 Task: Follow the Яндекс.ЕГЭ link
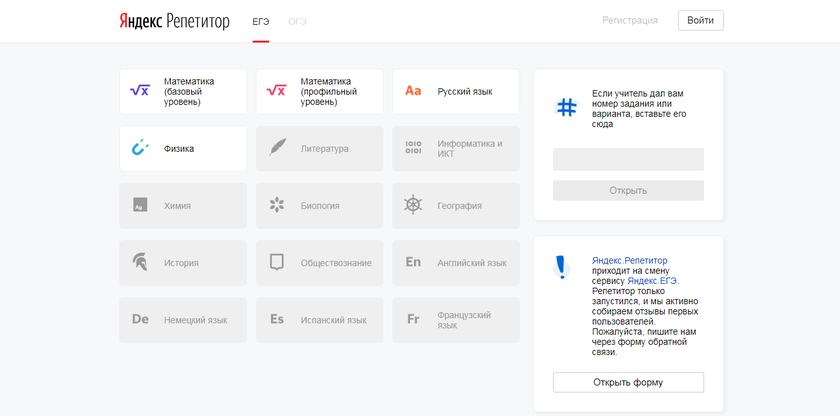point(653,281)
